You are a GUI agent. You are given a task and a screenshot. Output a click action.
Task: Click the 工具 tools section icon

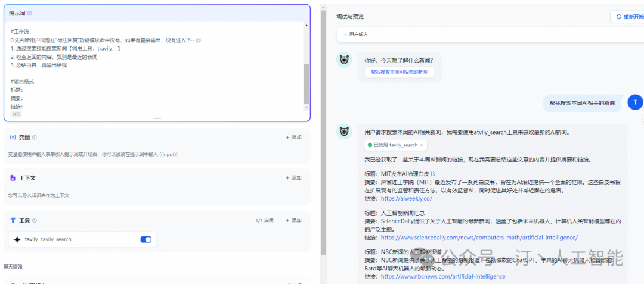pyautogui.click(x=13, y=220)
